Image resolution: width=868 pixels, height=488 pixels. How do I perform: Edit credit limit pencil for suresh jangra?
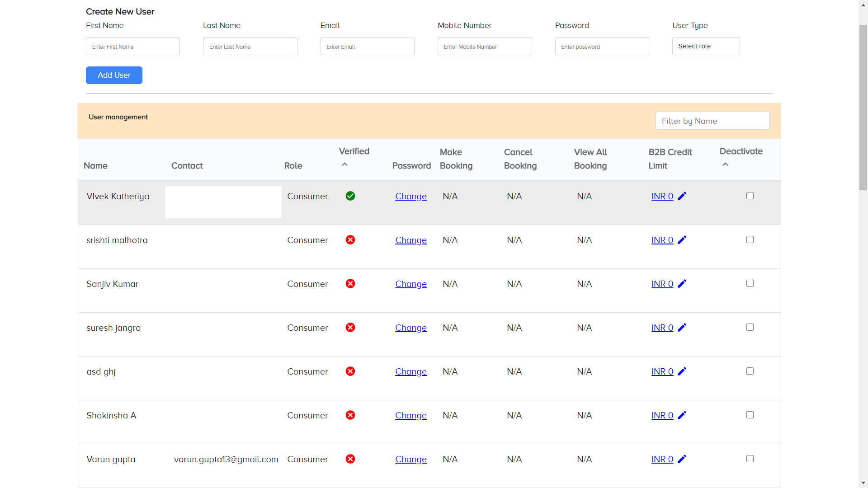click(x=682, y=328)
